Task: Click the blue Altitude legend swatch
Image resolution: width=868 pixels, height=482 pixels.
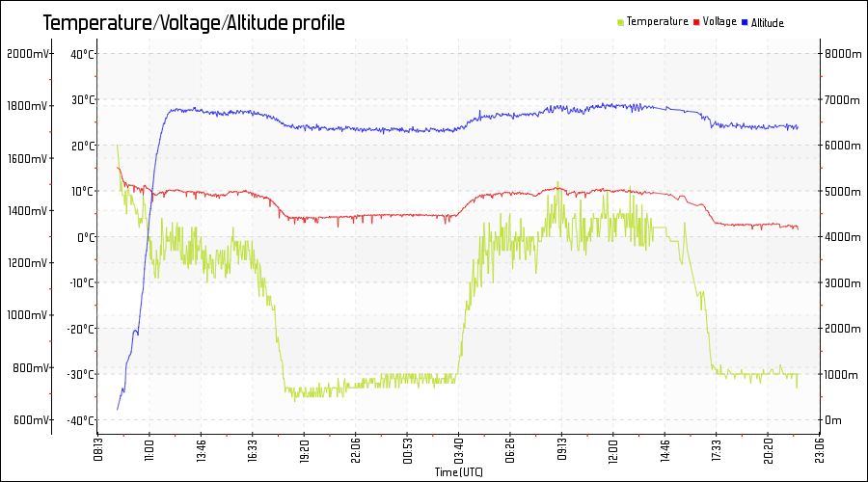Action: [x=745, y=21]
